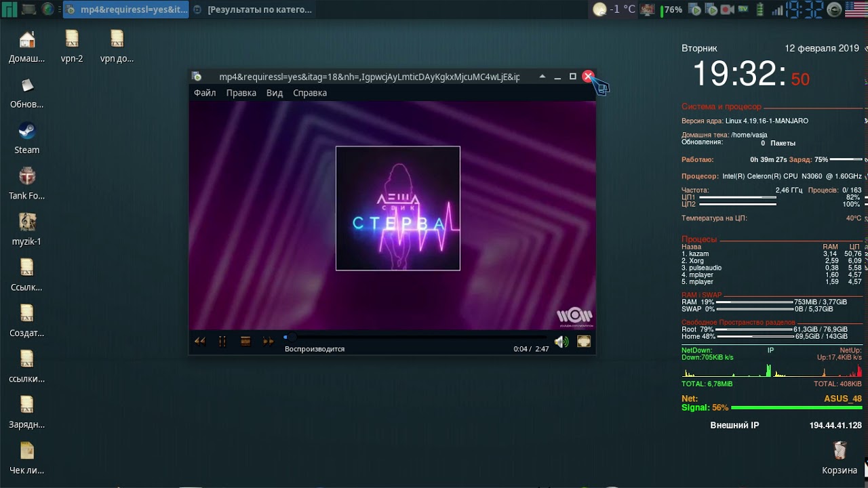The height and width of the screenshot is (488, 868).
Task: Click the ASUS_48 network name
Action: pos(843,399)
